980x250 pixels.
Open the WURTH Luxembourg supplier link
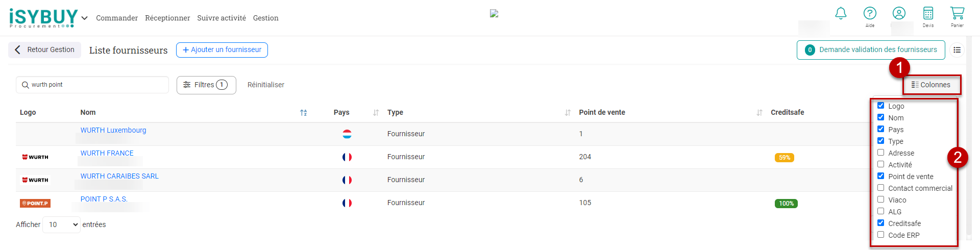[113, 130]
